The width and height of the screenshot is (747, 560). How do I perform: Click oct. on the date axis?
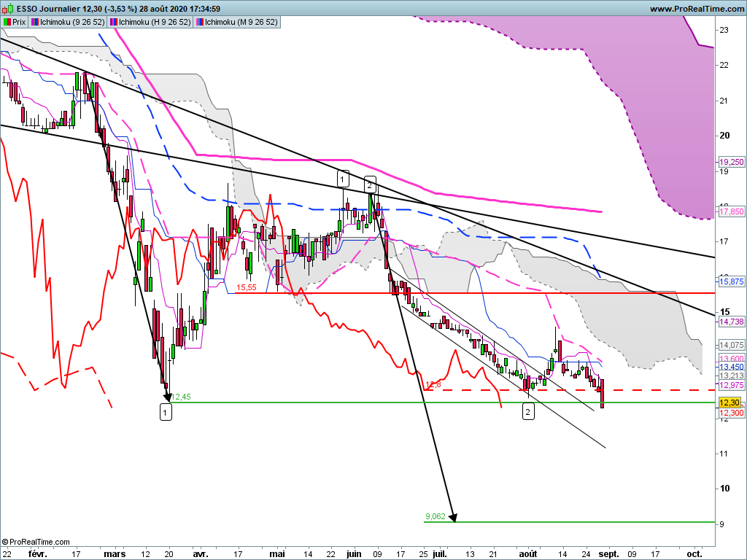point(694,554)
